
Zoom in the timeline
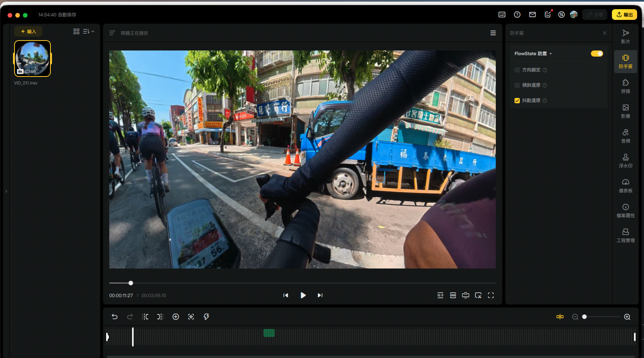(x=627, y=317)
